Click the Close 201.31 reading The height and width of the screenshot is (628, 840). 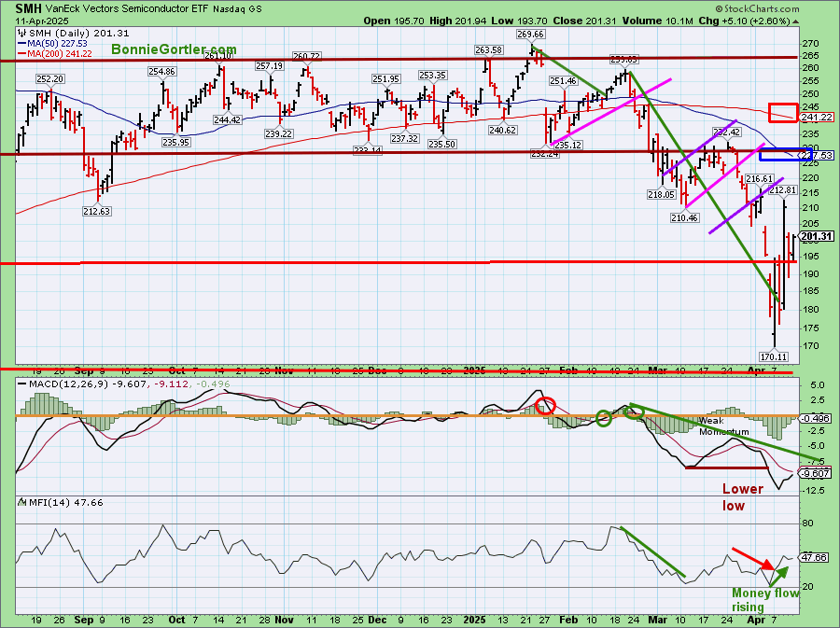coord(585,21)
